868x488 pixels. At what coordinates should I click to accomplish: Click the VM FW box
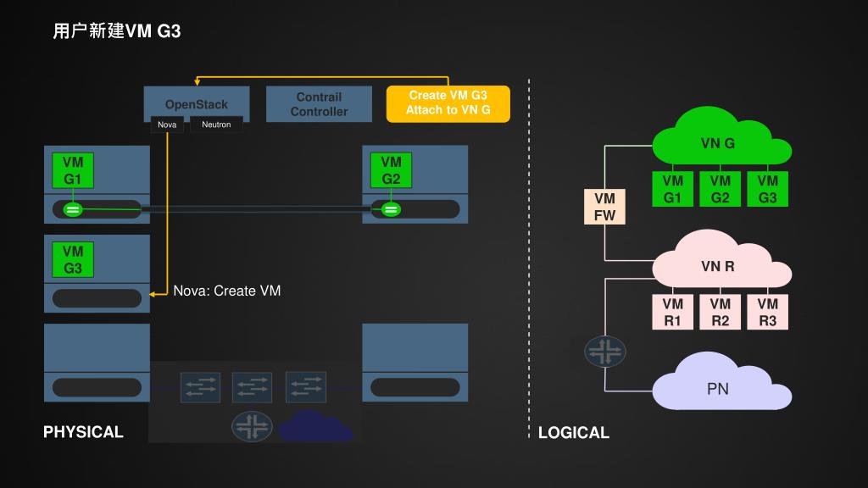click(604, 207)
